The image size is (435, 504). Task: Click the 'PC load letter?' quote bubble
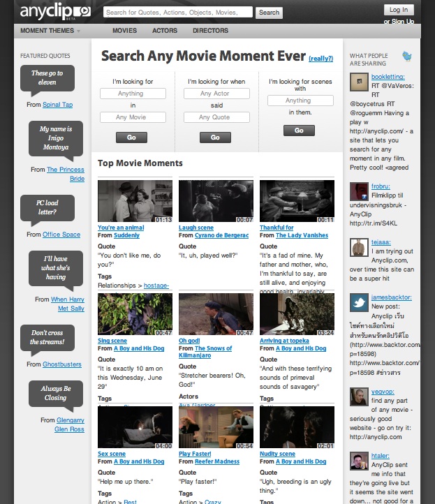47,208
